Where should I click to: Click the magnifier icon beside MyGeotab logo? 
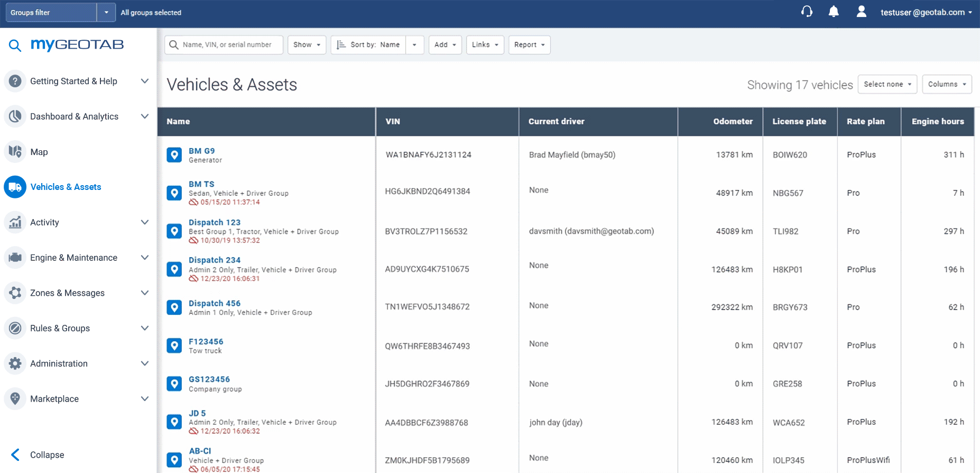point(15,46)
